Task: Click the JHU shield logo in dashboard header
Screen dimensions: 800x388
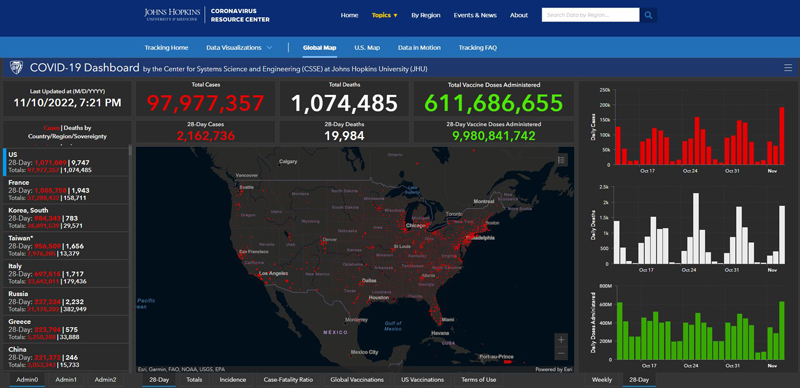Action: point(16,67)
